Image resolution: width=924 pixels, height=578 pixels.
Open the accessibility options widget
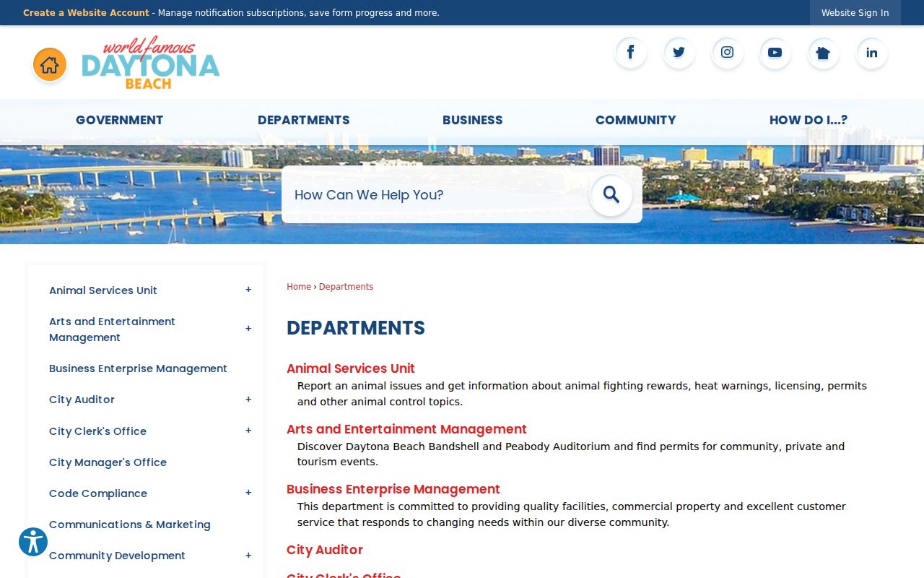click(x=33, y=542)
